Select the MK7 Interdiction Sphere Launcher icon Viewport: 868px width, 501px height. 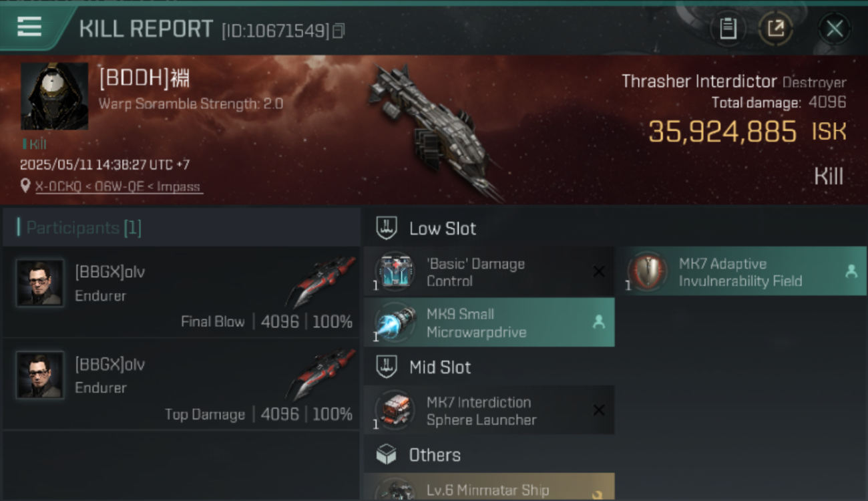[395, 410]
